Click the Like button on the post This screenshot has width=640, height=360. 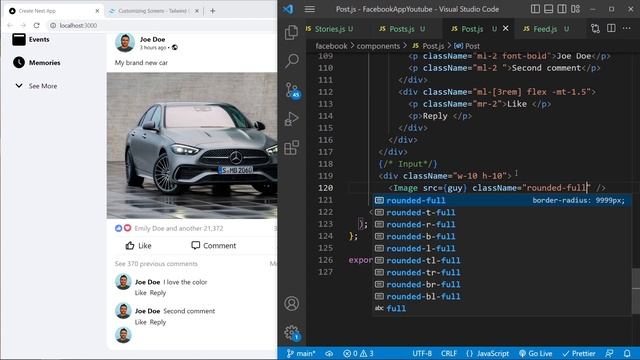pyautogui.click(x=138, y=245)
